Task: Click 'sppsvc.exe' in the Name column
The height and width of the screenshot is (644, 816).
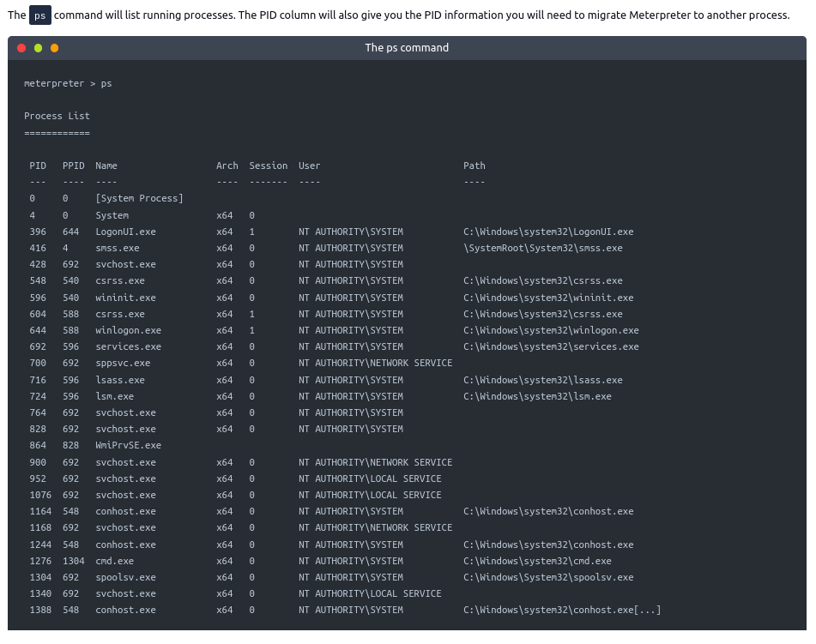Action: click(x=124, y=363)
